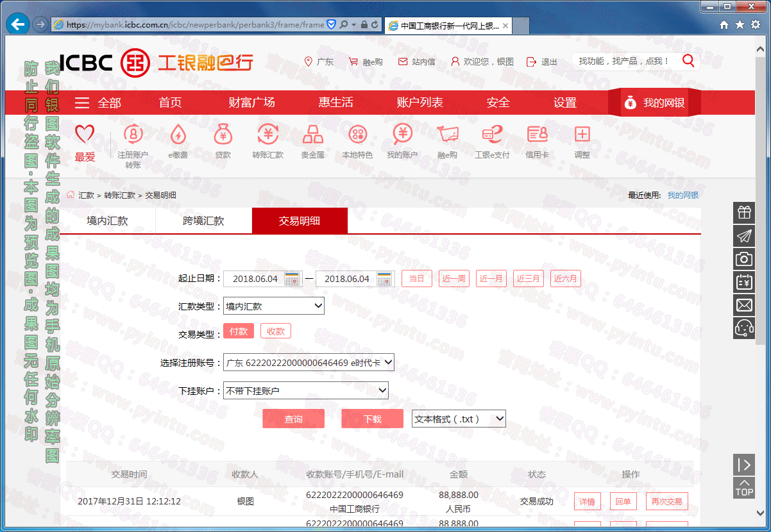
Task: Jump to page top with TOP button
Action: click(744, 488)
